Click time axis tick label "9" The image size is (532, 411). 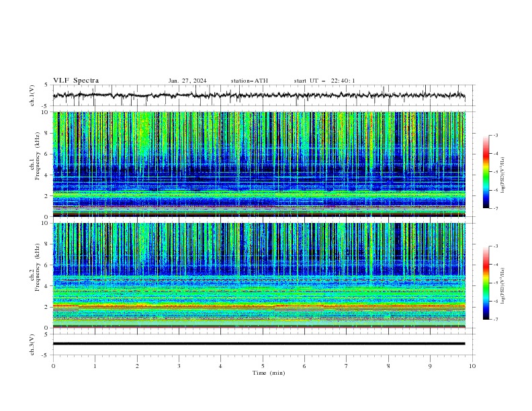tap(430, 366)
